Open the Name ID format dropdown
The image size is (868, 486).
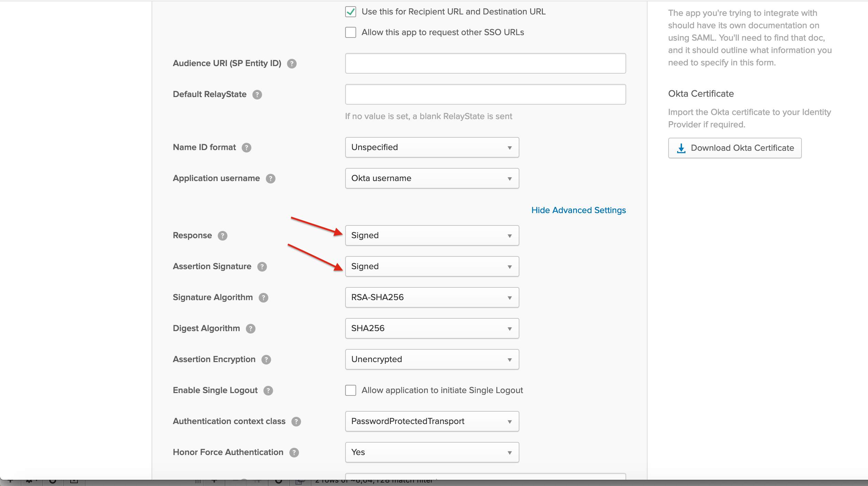[432, 147]
